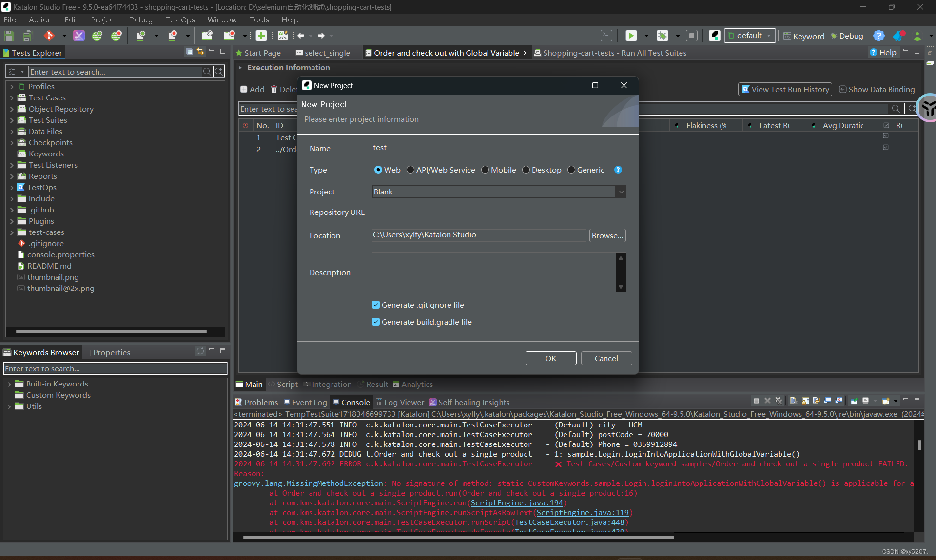936x560 pixels.
Task: Click the console horizontal scrollbar
Action: click(x=458, y=538)
